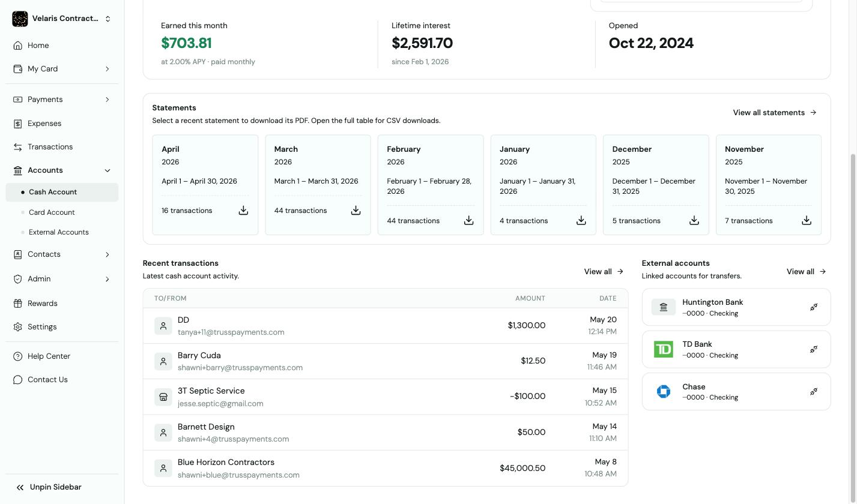Screen dimensions: 857x504
Task: Select the Cash Account sidebar item
Action: 62,192
